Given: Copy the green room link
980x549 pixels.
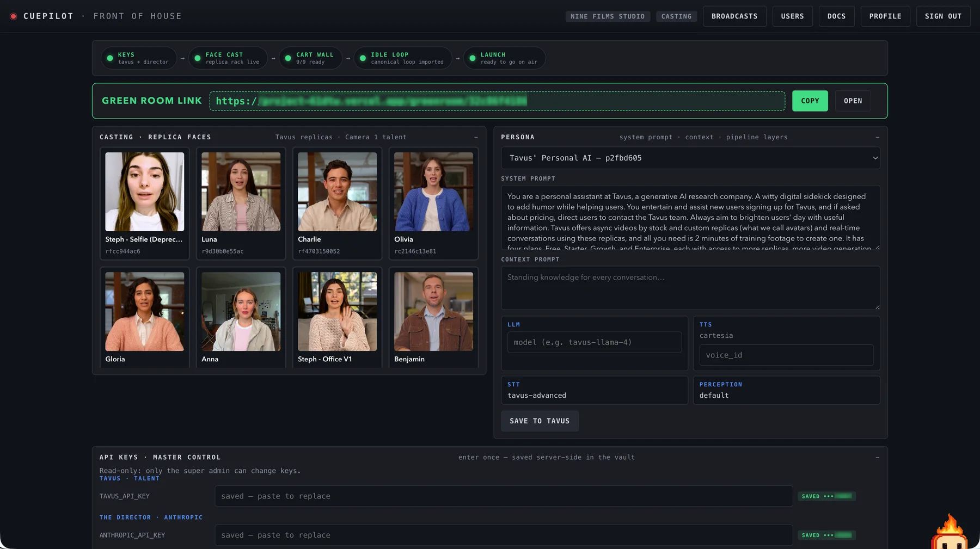Looking at the screenshot, I should pyautogui.click(x=810, y=101).
